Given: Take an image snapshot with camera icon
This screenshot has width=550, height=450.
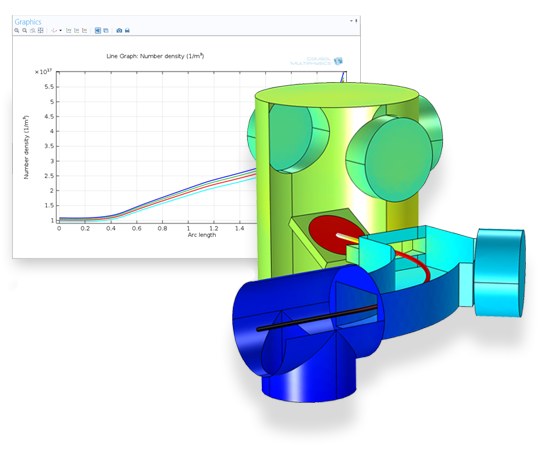Looking at the screenshot, I should [119, 31].
